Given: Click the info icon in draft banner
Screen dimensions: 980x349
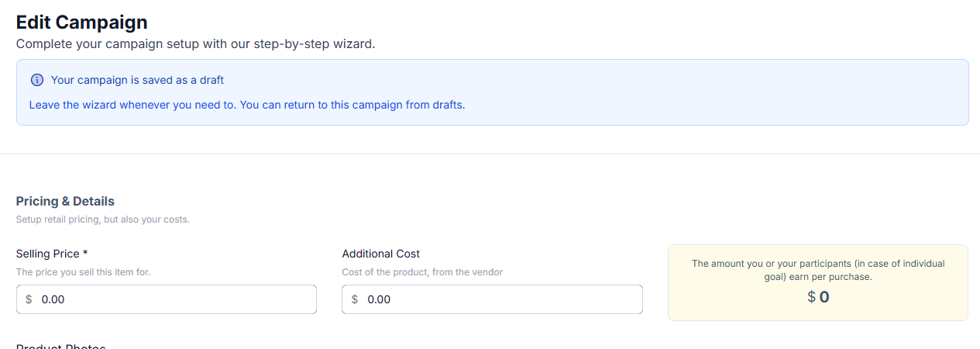Looking at the screenshot, I should click(37, 80).
